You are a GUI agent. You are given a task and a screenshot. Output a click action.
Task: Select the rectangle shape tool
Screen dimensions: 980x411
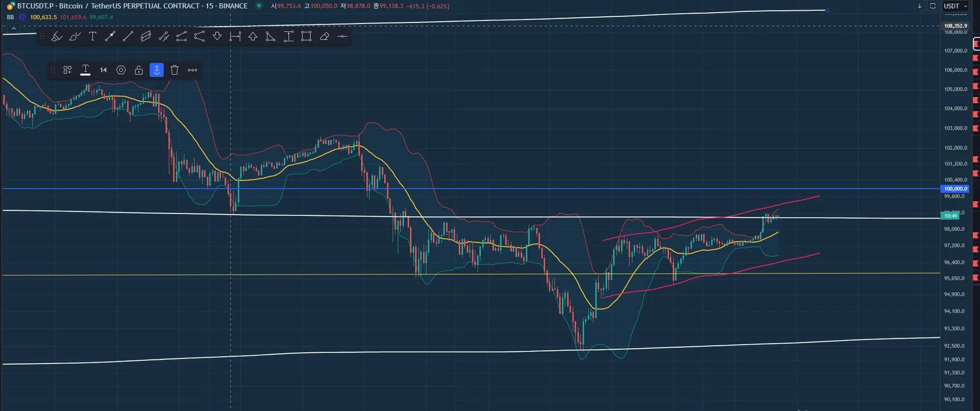306,36
